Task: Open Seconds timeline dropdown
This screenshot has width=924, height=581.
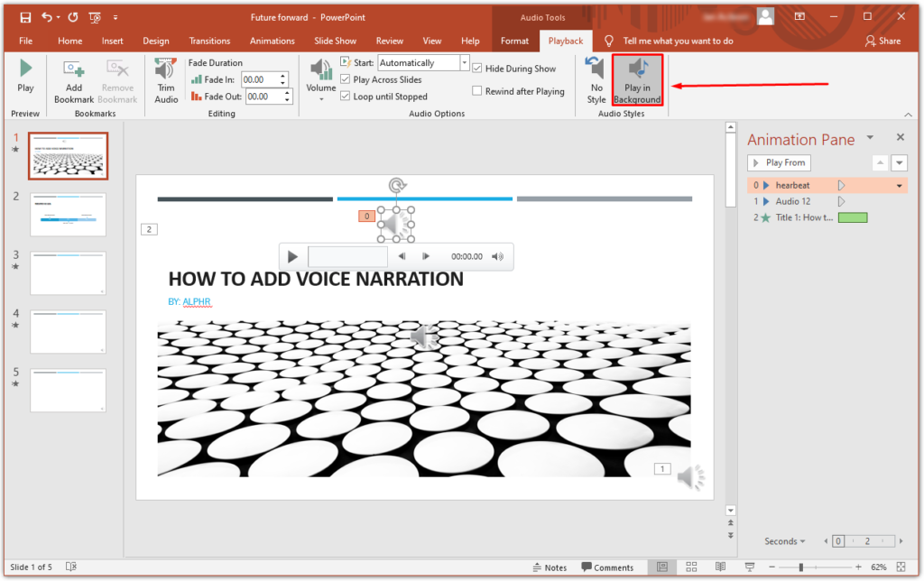Action: click(785, 541)
